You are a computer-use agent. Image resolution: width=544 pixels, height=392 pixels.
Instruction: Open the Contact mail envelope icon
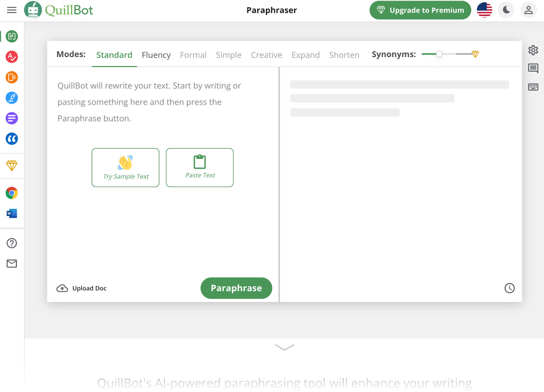coord(12,264)
